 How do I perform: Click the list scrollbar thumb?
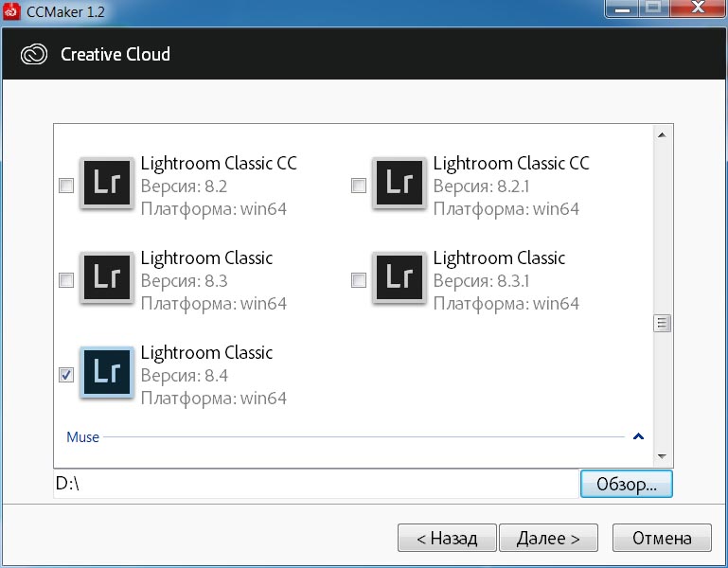(662, 323)
